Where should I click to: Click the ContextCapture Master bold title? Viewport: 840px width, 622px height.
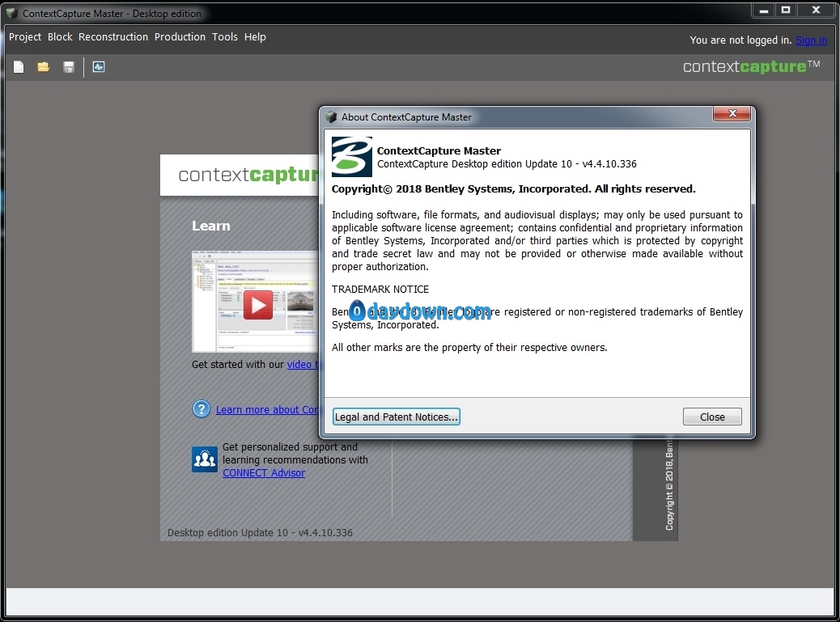click(x=439, y=151)
